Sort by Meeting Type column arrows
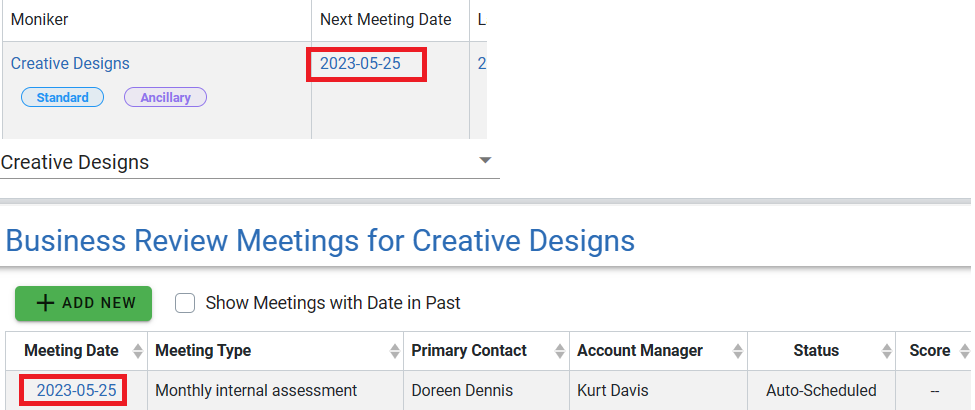 coord(395,352)
